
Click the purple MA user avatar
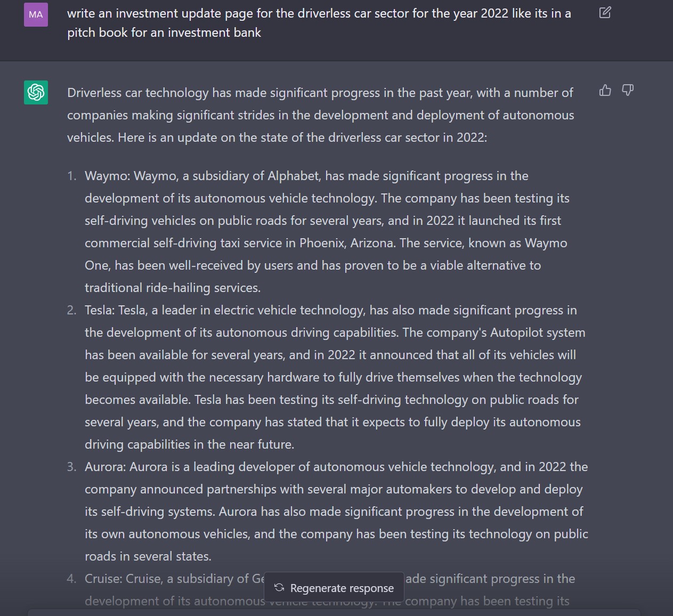pos(36,14)
